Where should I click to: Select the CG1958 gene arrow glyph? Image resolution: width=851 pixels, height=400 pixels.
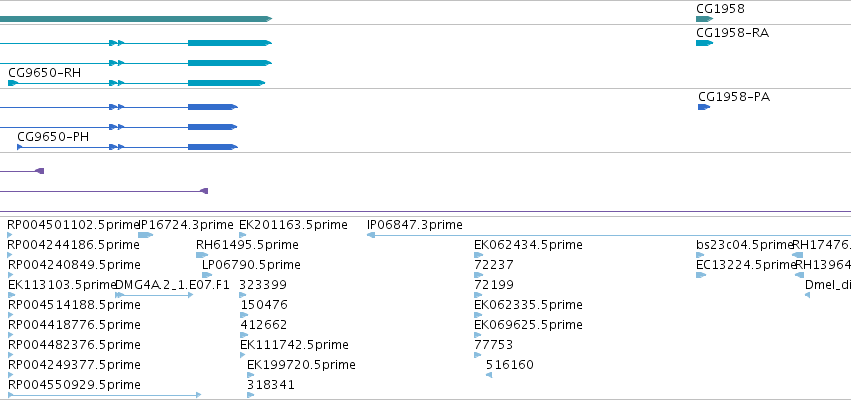704,19
